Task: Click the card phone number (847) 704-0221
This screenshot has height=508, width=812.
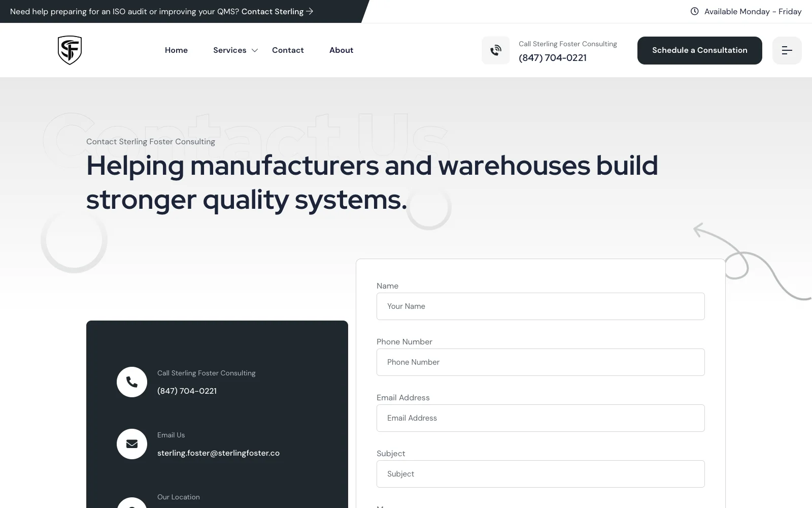Action: (x=187, y=391)
